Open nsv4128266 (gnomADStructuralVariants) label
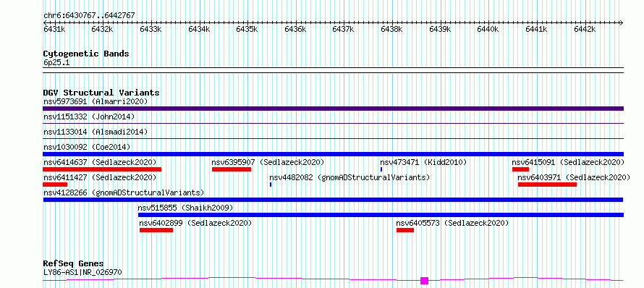Image resolution: width=644 pixels, height=288 pixels. pos(124,192)
